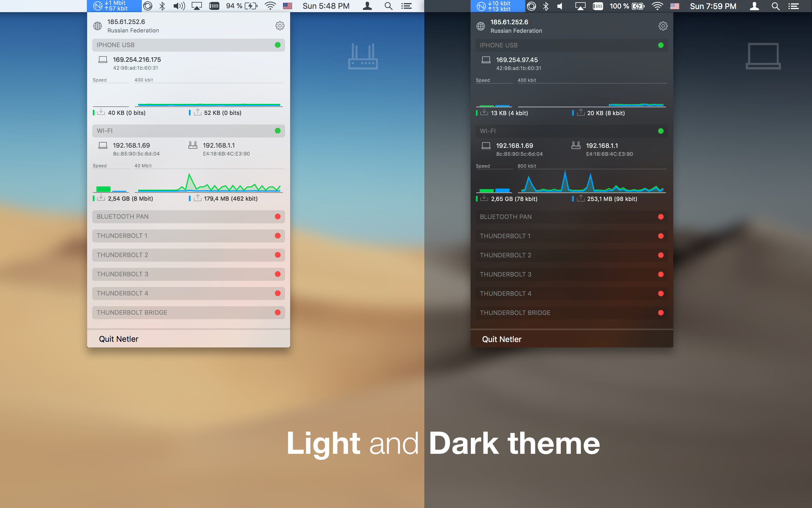Expand BLUETOOTH PAN section in light panel
The width and height of the screenshot is (812, 508).
[x=189, y=217]
